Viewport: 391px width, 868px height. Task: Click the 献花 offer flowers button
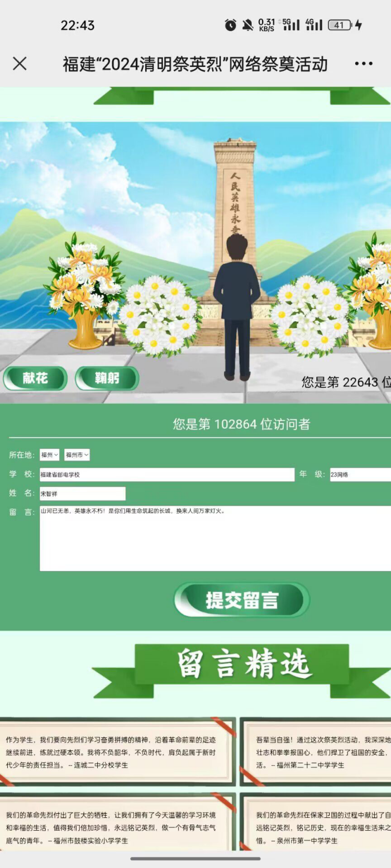click(x=35, y=378)
